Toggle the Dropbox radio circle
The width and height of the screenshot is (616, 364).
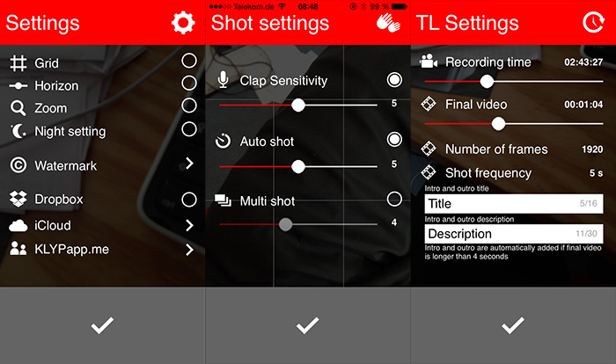coord(189,200)
